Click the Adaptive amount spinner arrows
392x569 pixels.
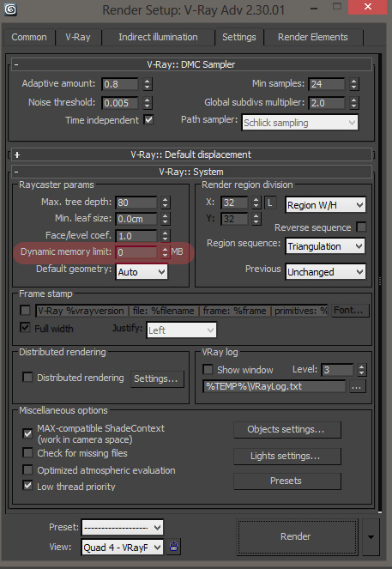147,84
